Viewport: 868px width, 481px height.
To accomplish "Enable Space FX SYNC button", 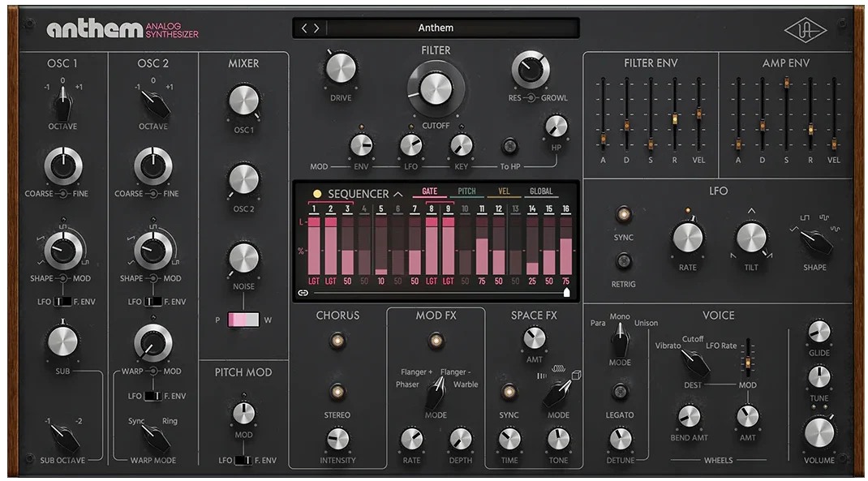I will tap(509, 392).
